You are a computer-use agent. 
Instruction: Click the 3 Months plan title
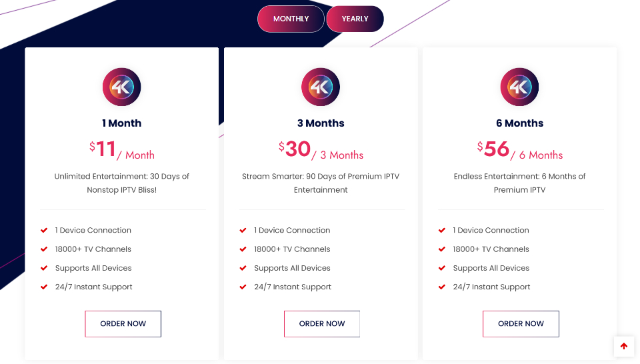[x=321, y=123]
